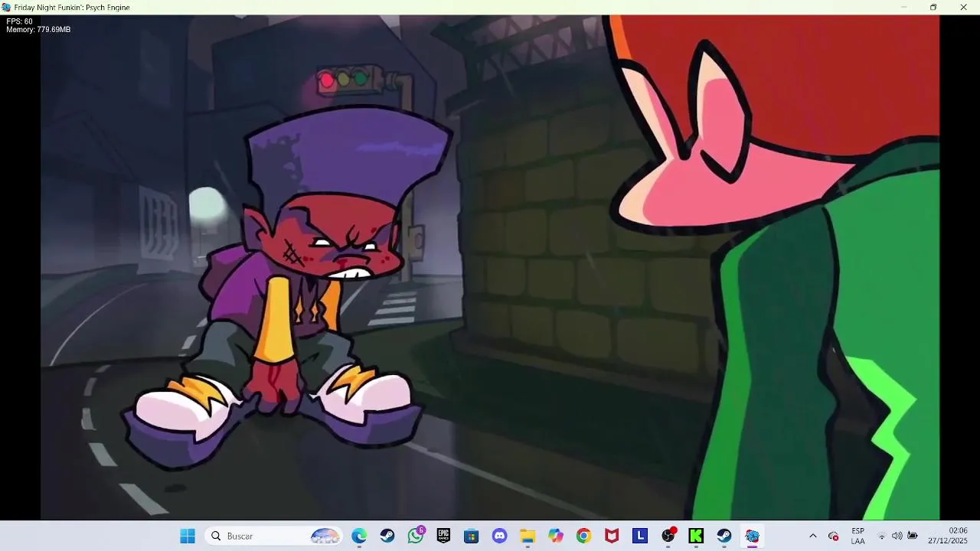Open McAfee from the taskbar
Viewport: 980px width, 551px height.
coord(612,536)
